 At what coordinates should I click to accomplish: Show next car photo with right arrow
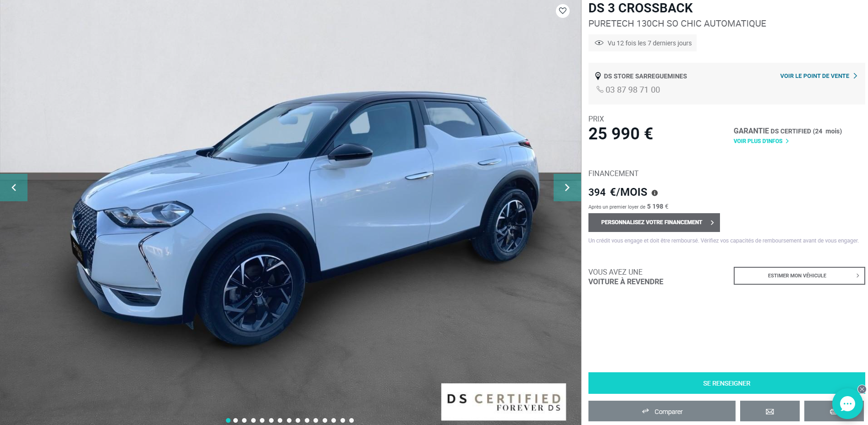click(567, 188)
